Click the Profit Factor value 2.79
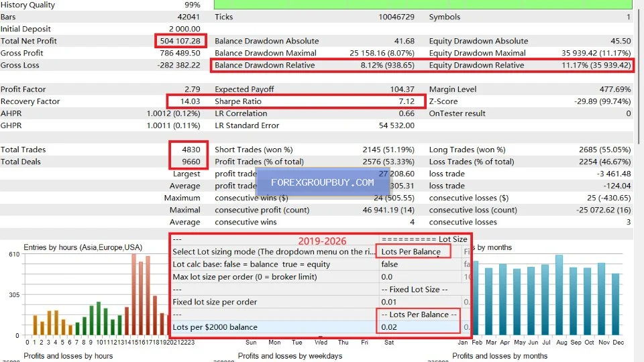 pyautogui.click(x=193, y=89)
